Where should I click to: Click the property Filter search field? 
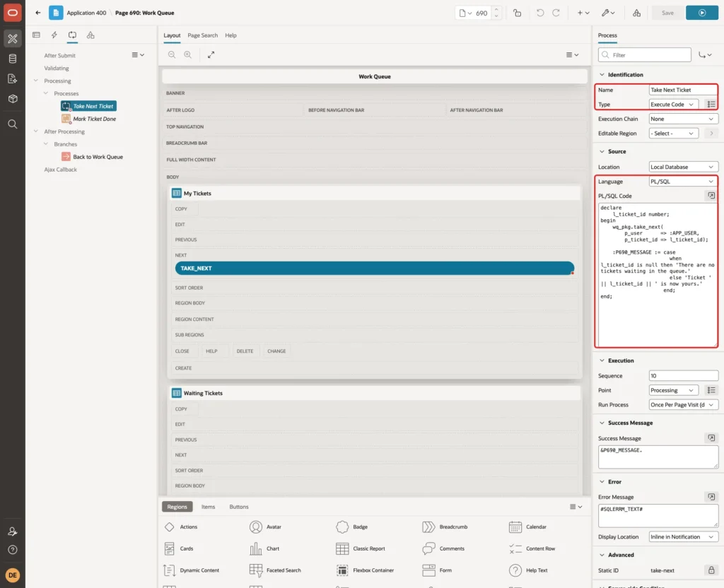pos(645,55)
